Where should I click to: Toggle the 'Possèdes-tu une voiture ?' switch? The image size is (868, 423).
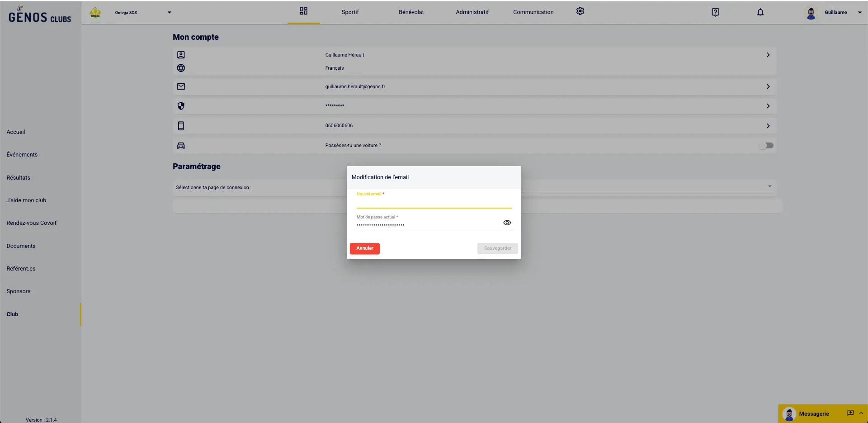[x=766, y=146]
